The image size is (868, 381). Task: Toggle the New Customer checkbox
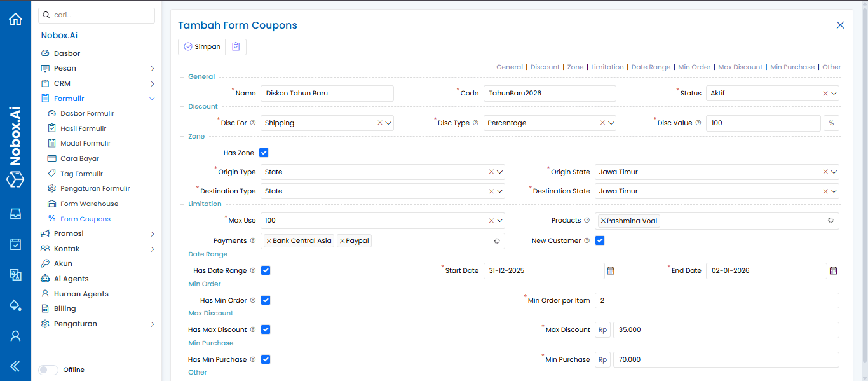(599, 240)
